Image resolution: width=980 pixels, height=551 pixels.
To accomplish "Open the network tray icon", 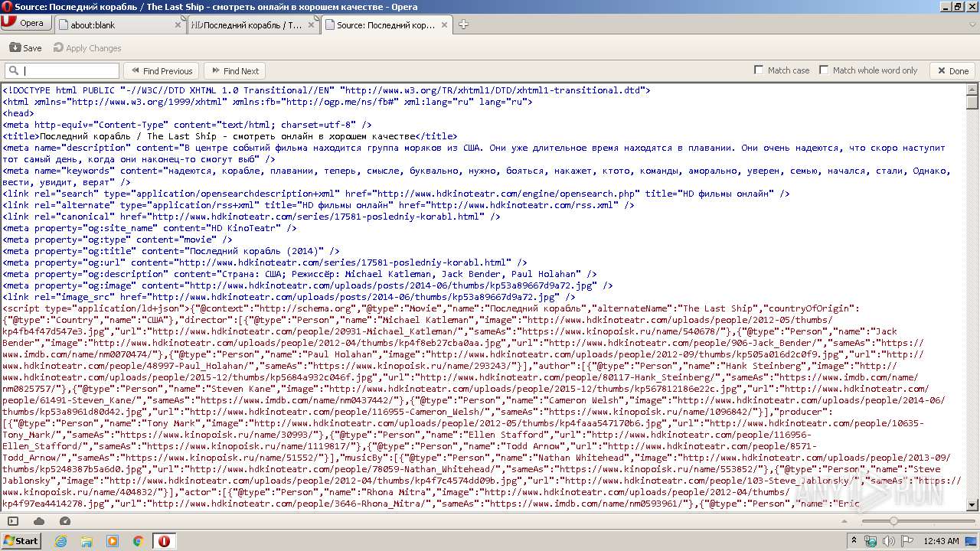I will [x=871, y=541].
